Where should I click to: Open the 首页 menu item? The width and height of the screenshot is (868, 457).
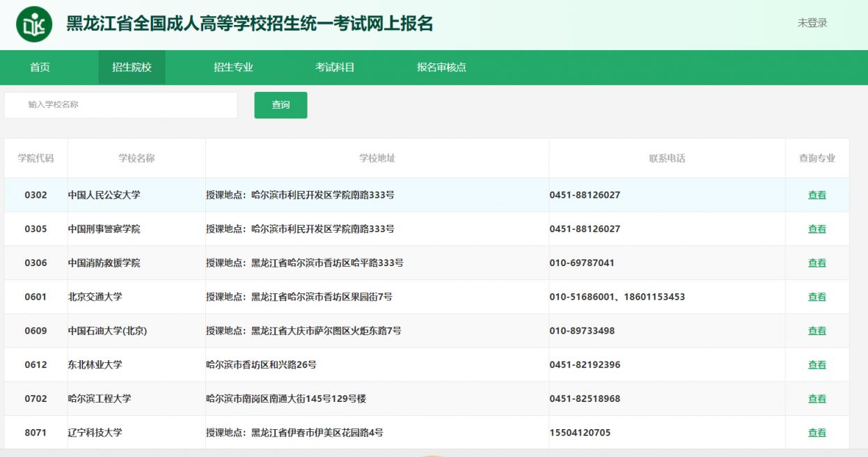point(40,68)
